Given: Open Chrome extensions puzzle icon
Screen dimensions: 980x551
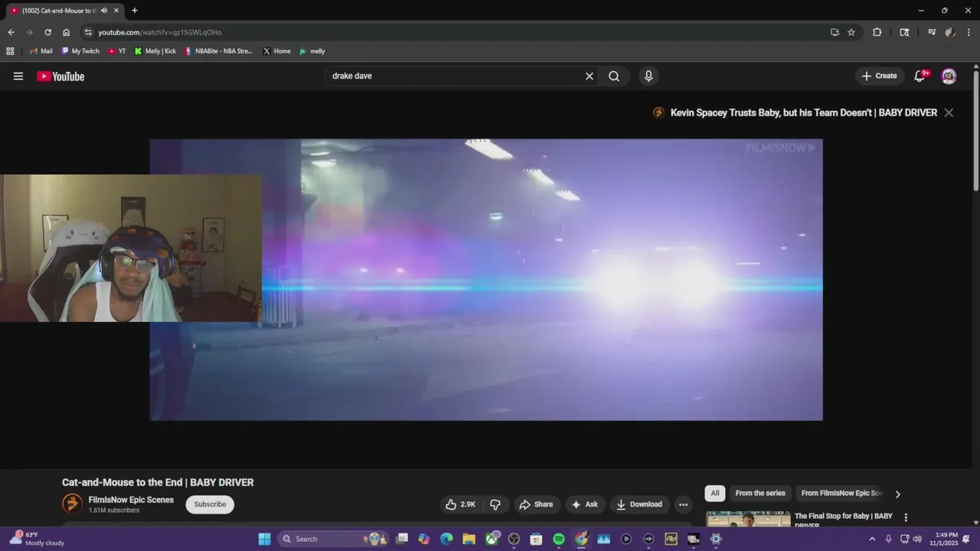Looking at the screenshot, I should coord(877,32).
